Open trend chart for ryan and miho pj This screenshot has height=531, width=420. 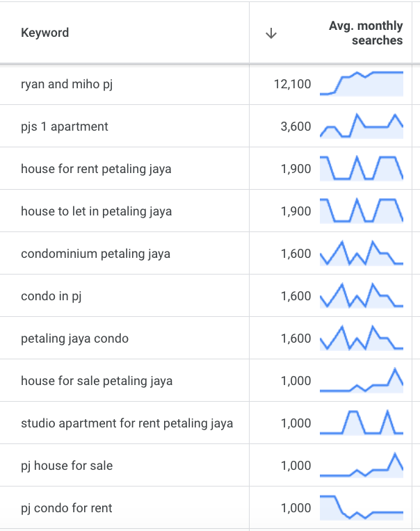coord(362,83)
